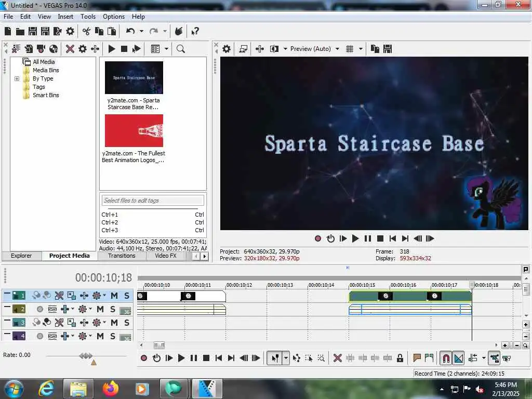Insert a marker with the marker icon

point(417,358)
